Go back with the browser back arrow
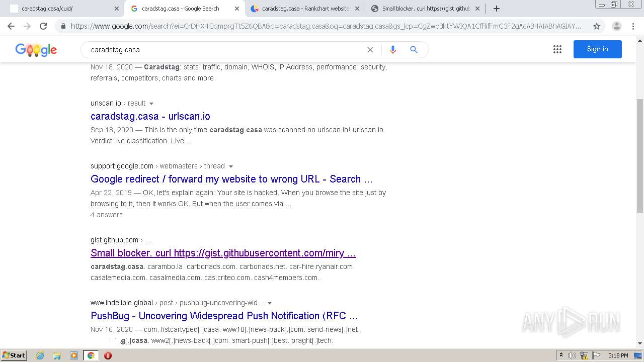The image size is (644, 362). [11, 26]
